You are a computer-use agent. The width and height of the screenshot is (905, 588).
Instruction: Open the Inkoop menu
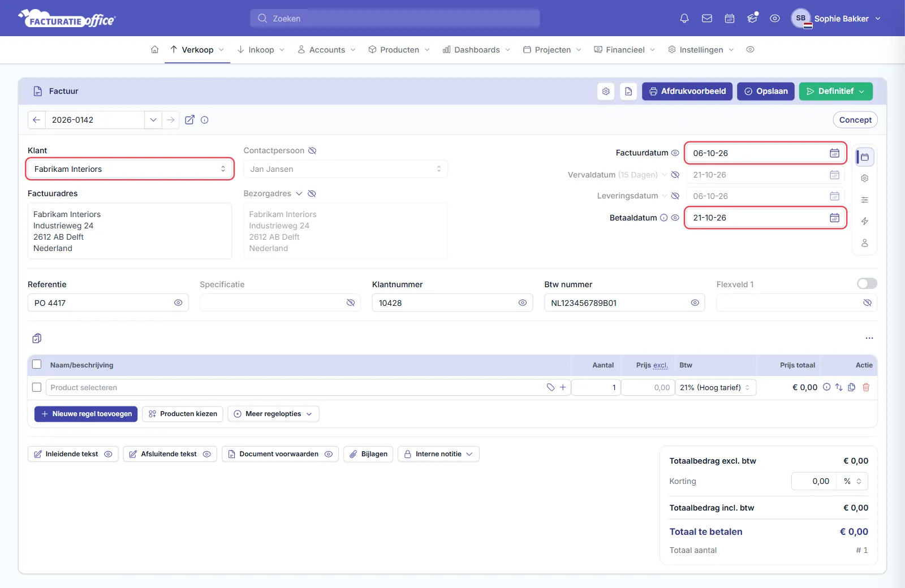click(x=261, y=50)
